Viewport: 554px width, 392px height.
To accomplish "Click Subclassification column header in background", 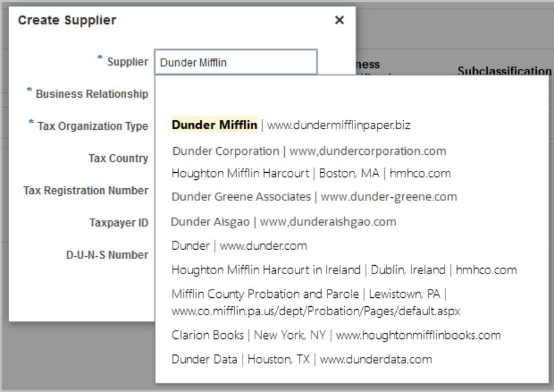I will pos(504,70).
